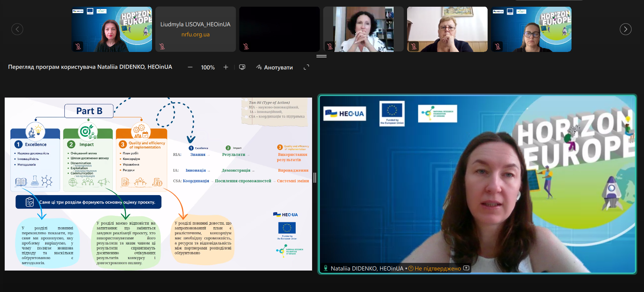Click the Координація text in CSA row

pos(196,181)
